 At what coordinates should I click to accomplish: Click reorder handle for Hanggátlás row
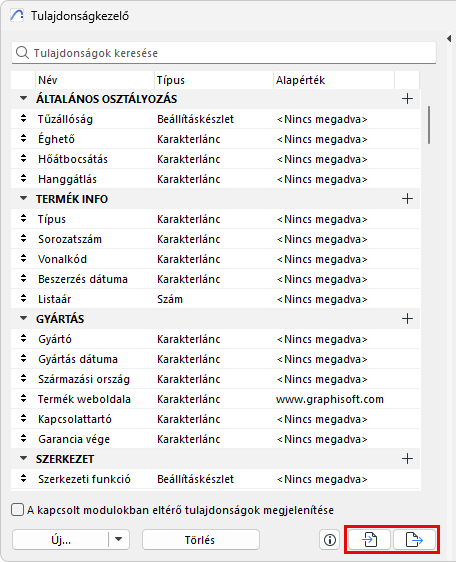click(23, 179)
